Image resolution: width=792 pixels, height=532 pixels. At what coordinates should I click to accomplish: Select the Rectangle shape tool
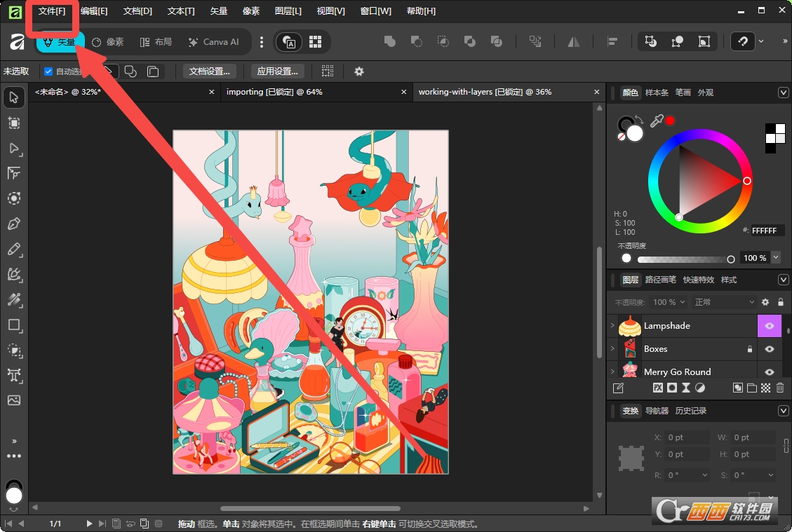(x=14, y=325)
